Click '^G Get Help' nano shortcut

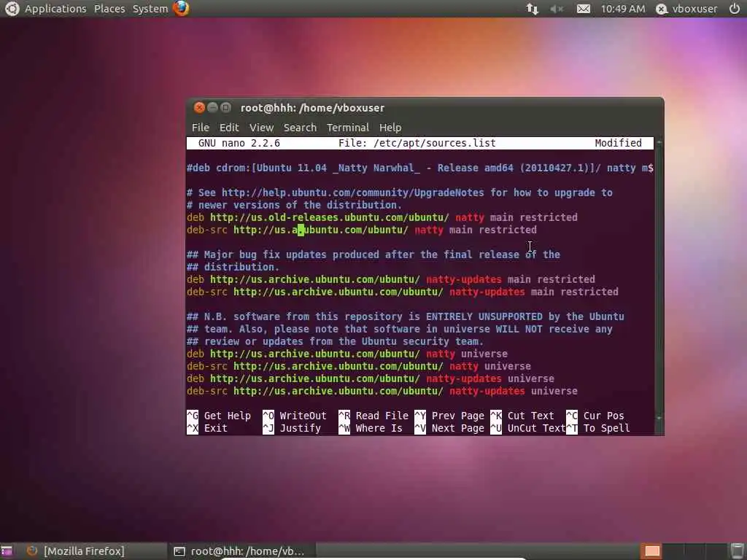(x=219, y=416)
